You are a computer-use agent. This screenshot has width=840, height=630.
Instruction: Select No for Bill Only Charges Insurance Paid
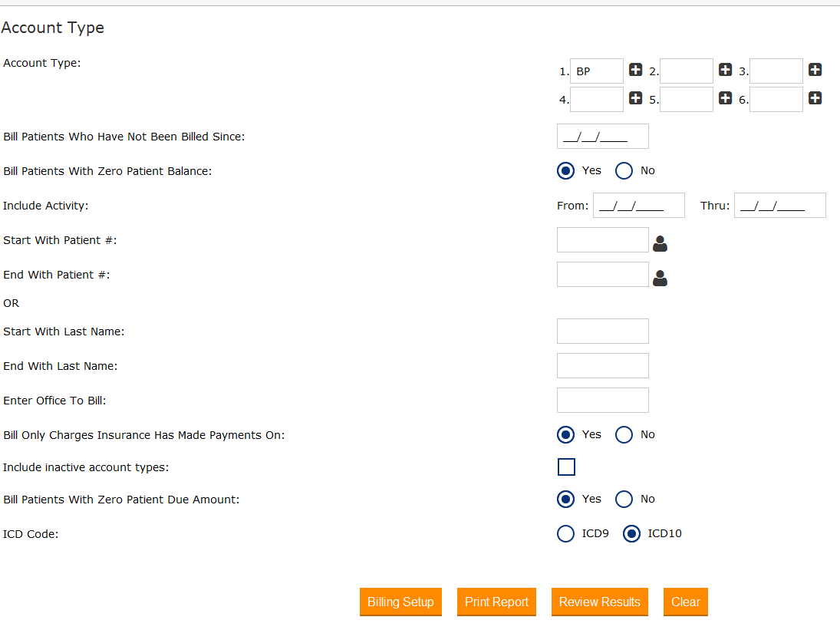point(624,435)
